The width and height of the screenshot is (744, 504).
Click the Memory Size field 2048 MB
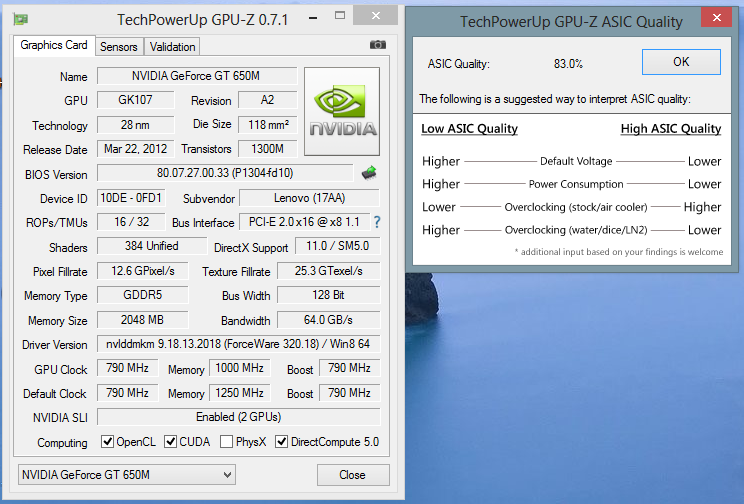[x=143, y=320]
